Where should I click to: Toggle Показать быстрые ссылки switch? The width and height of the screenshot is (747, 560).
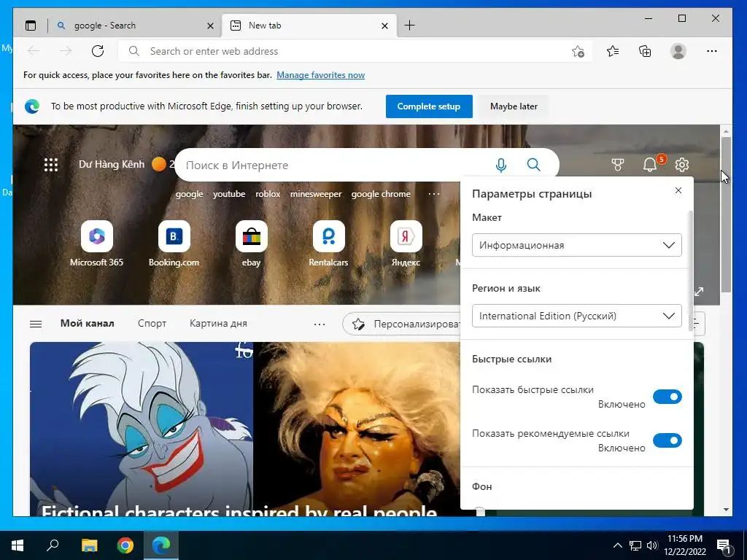pyautogui.click(x=667, y=397)
